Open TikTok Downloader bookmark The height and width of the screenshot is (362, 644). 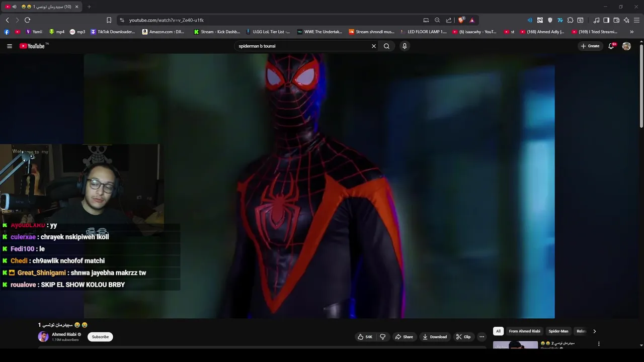113,32
